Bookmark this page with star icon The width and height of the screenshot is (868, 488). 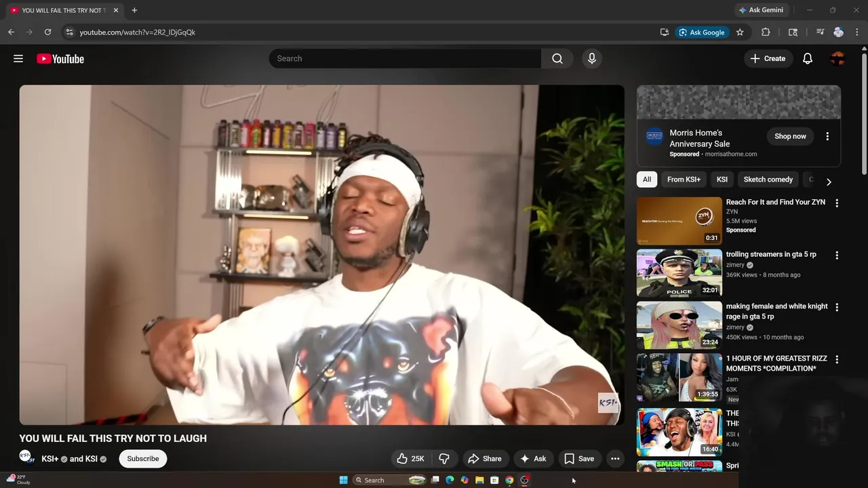pyautogui.click(x=740, y=32)
